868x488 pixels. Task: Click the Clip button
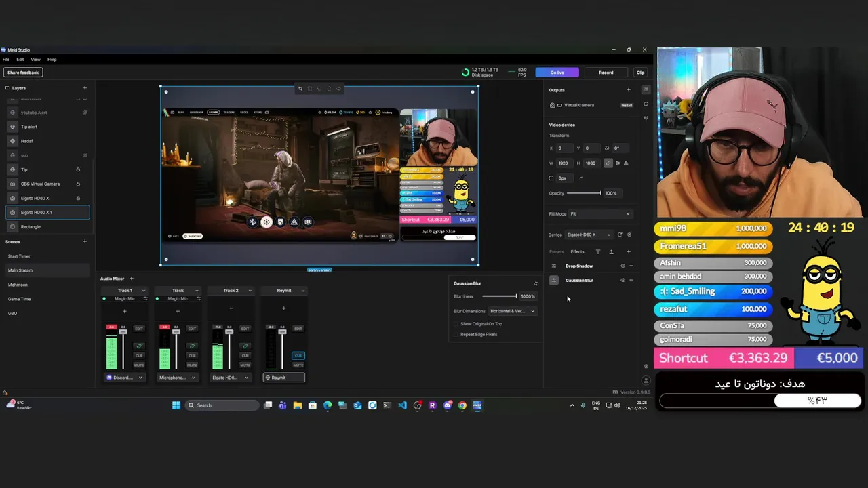pos(640,73)
